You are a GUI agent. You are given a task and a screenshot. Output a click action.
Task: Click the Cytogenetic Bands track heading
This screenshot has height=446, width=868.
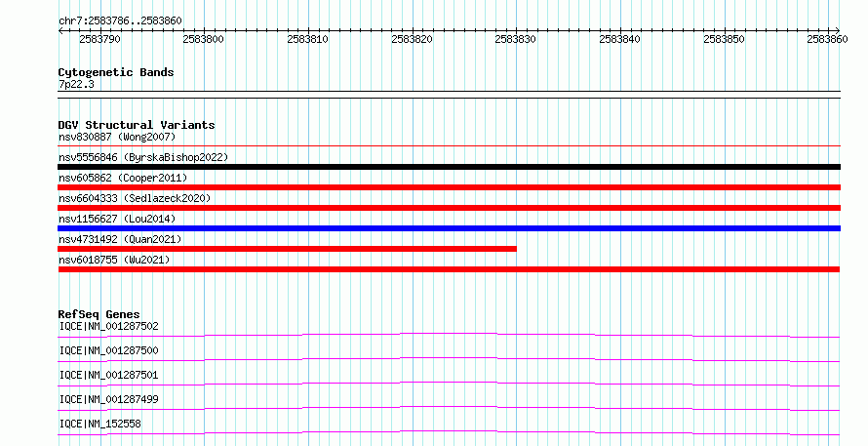click(116, 72)
